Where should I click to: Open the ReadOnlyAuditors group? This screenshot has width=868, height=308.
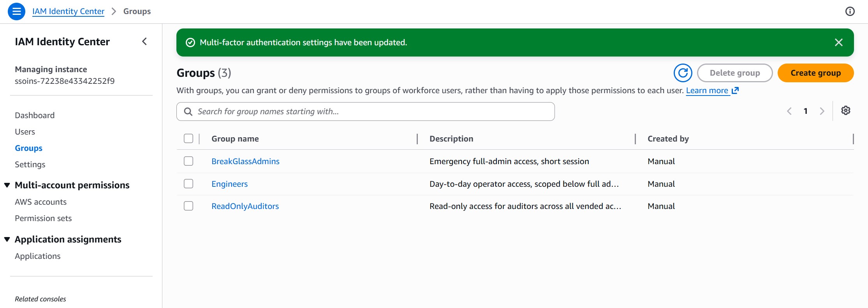point(245,206)
